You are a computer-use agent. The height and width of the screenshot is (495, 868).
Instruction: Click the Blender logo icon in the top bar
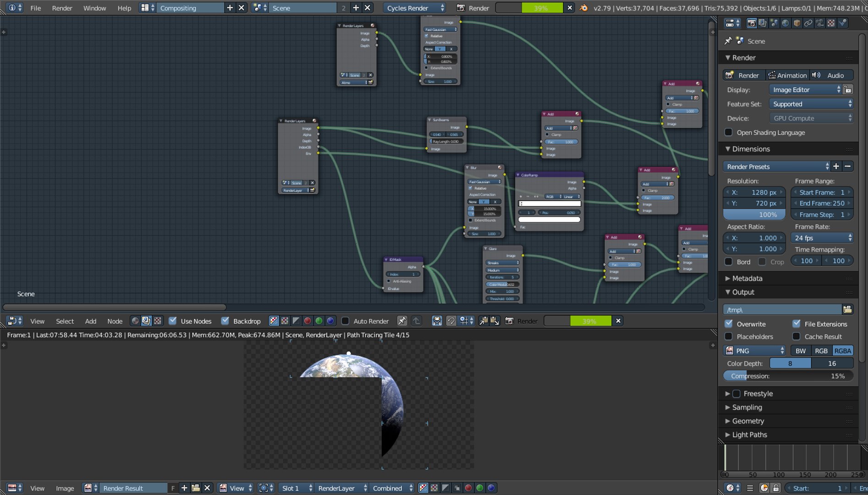click(x=583, y=8)
